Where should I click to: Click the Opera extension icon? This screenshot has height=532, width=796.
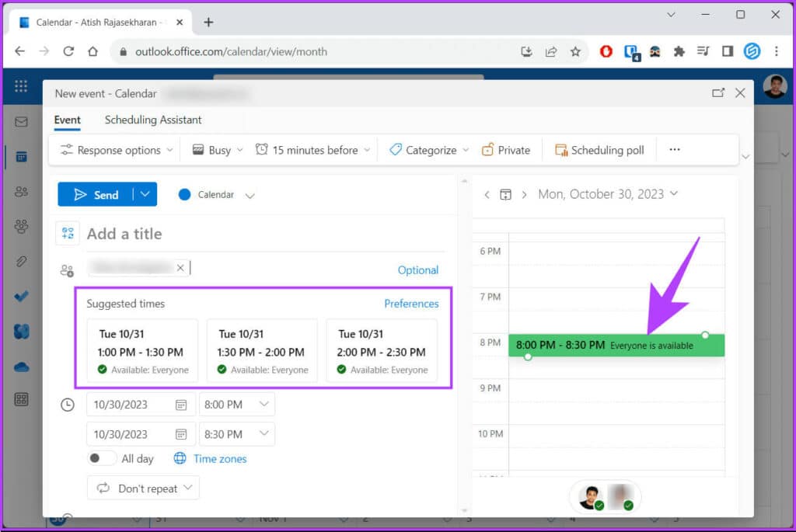click(606, 51)
